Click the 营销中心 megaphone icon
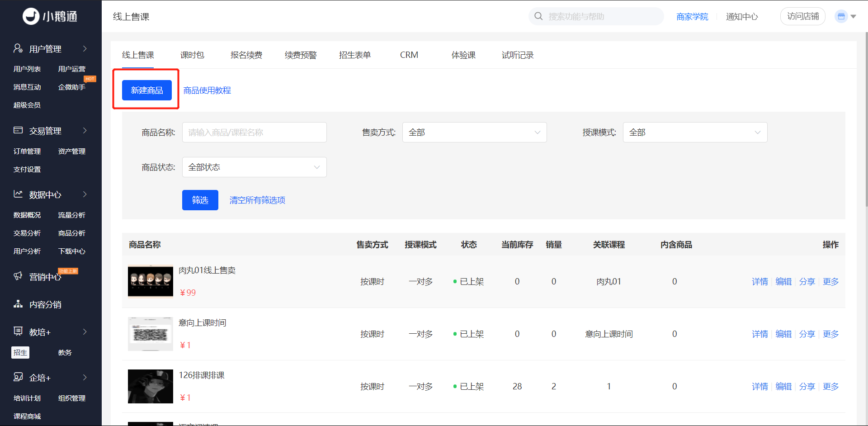The width and height of the screenshot is (868, 426). [x=18, y=276]
